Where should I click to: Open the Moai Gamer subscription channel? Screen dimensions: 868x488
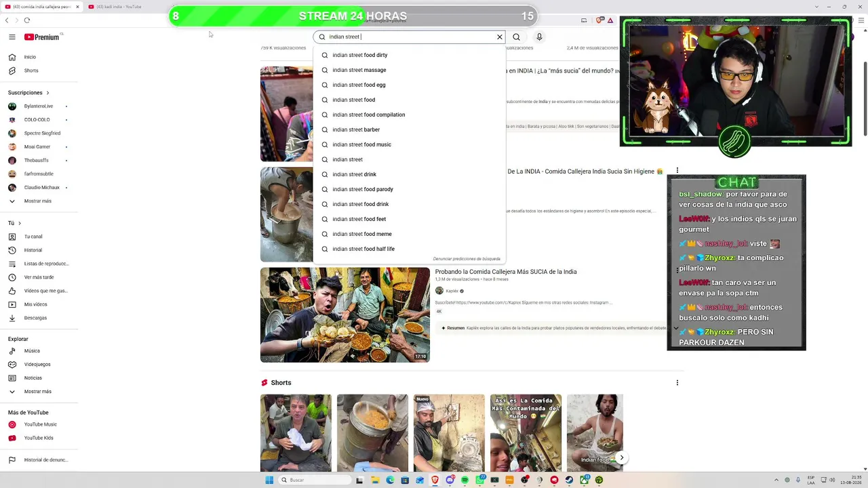(x=41, y=147)
